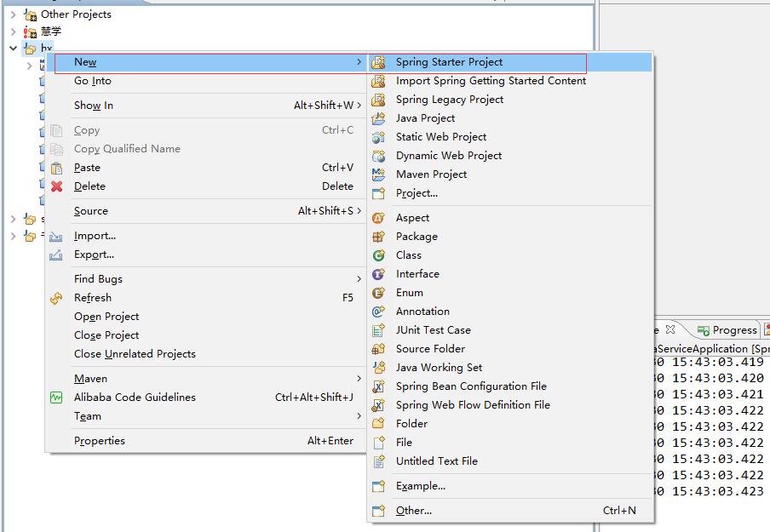Click the Import Spring Getting Started Content icon
The image size is (770, 532).
click(x=379, y=81)
